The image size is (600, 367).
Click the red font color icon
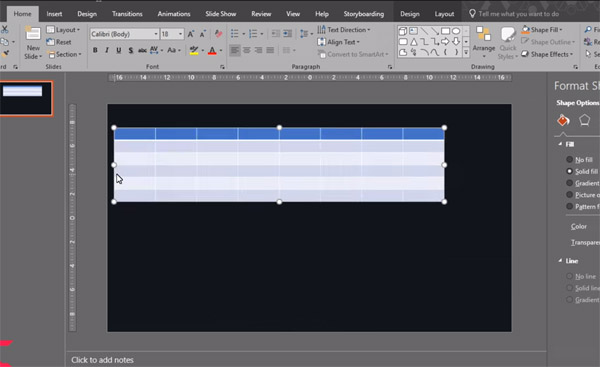(x=212, y=50)
